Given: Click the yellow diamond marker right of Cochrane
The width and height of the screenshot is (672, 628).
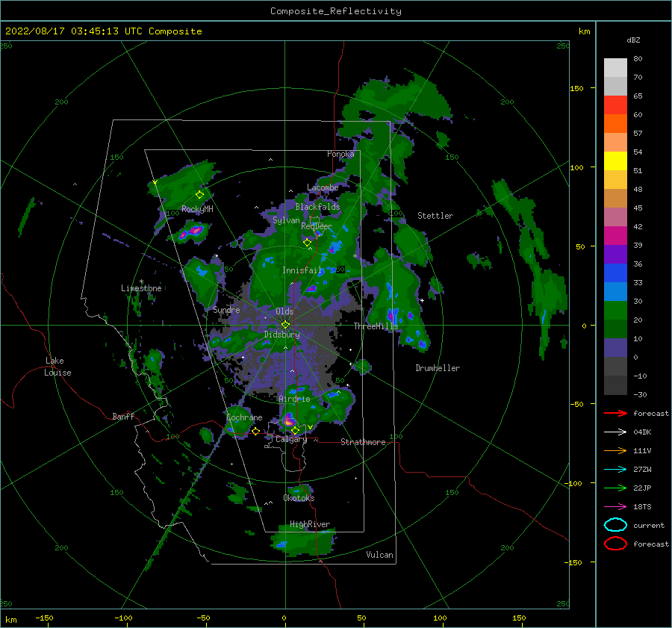Looking at the screenshot, I should pyautogui.click(x=256, y=432).
